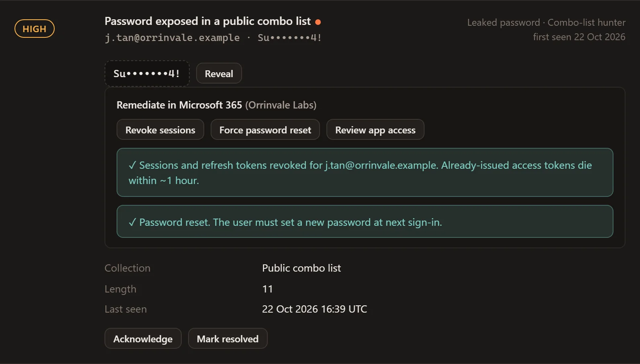Click the HIGH severity badge
Screen dimensions: 640x364
pos(35,29)
